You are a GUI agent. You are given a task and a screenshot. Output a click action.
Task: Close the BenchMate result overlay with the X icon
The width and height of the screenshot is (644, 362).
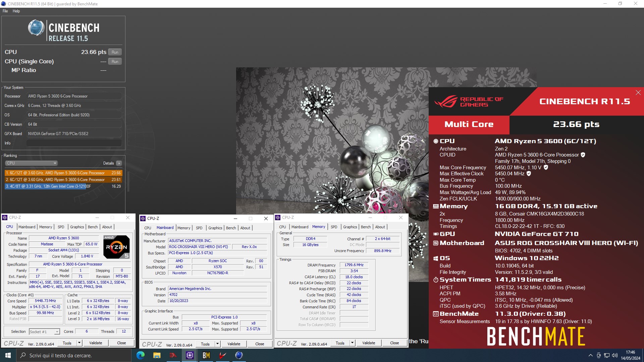pyautogui.click(x=638, y=93)
